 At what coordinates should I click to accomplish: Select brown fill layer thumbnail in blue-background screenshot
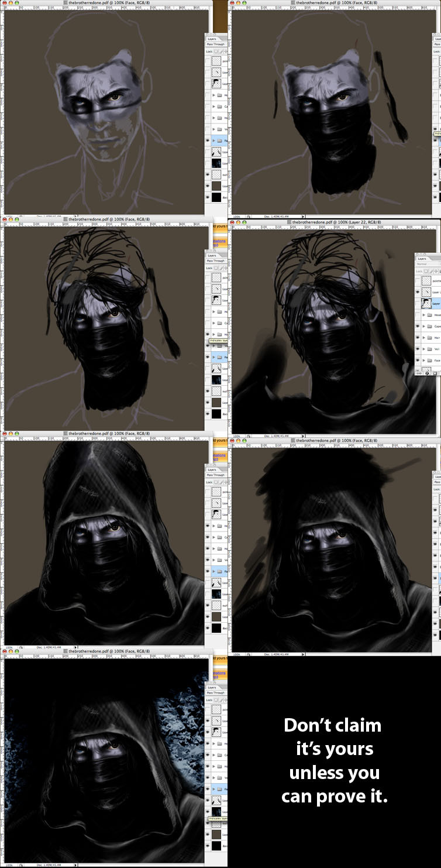click(x=216, y=835)
